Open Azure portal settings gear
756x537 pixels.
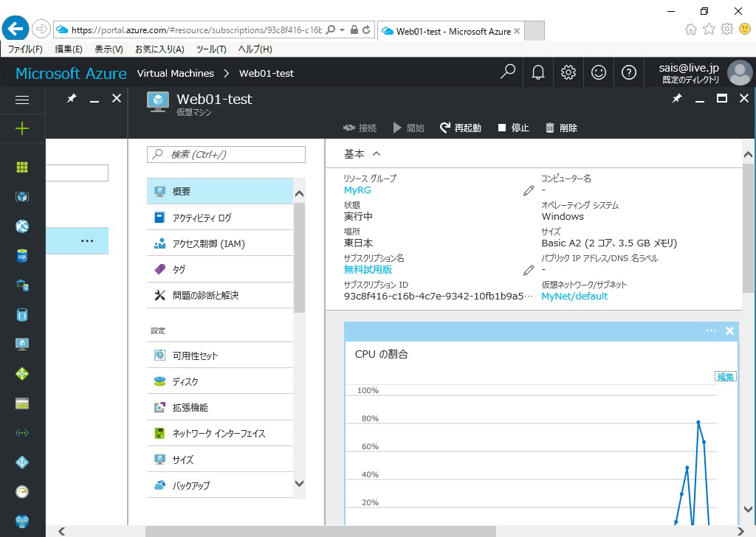[x=568, y=72]
